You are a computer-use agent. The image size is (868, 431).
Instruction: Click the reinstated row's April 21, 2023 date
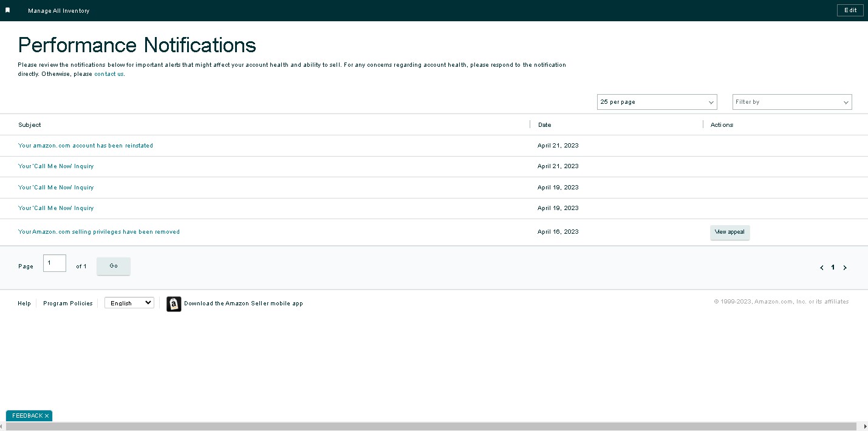click(x=558, y=146)
